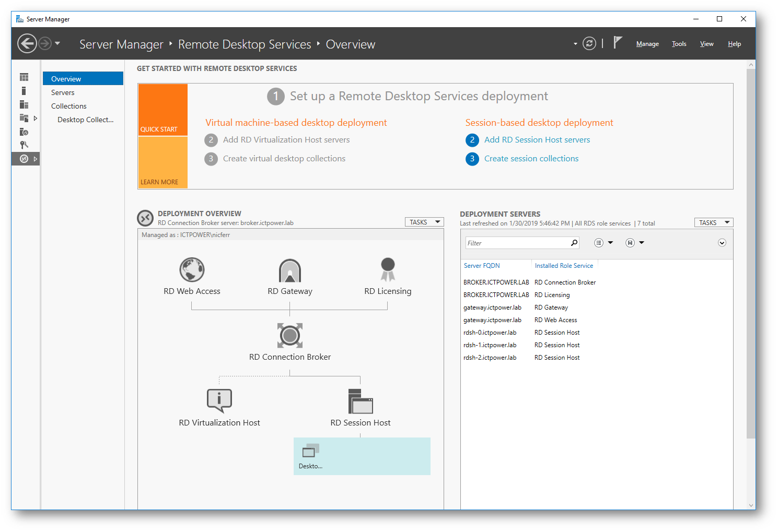Click the RD Licensing ribbon icon
778x532 pixels.
pos(388,269)
